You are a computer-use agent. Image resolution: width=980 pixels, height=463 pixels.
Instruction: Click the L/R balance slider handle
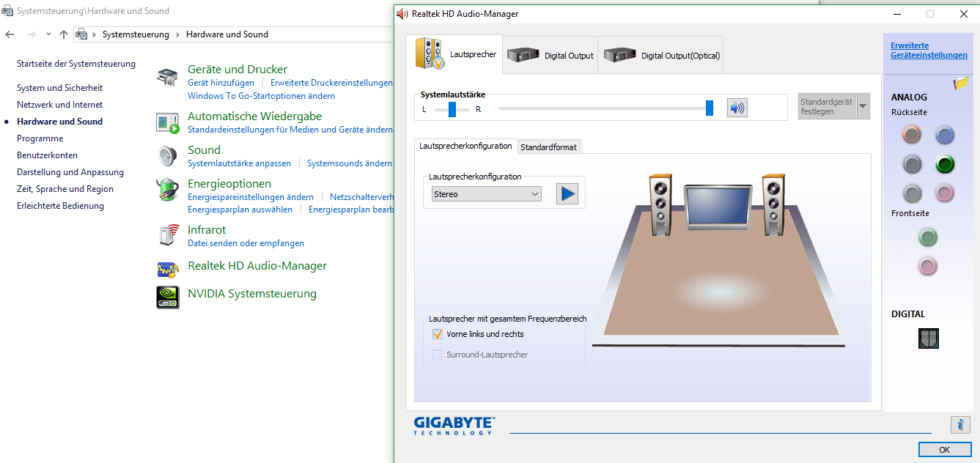coord(452,109)
